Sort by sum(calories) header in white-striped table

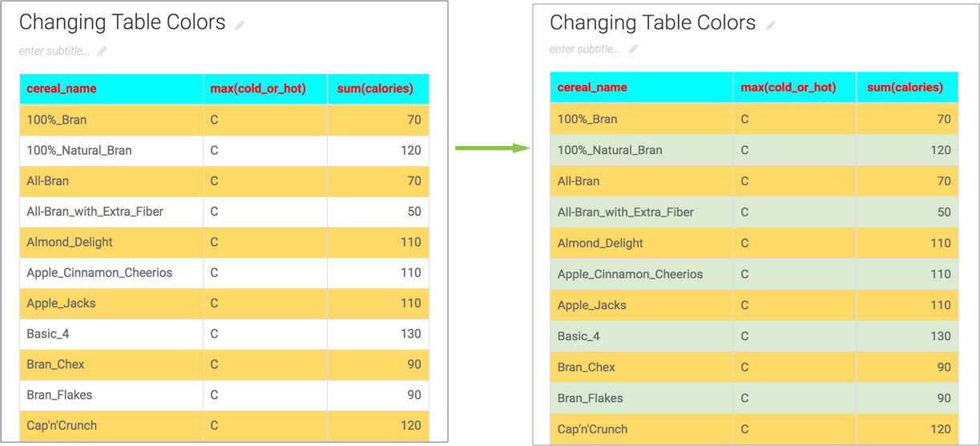pos(375,89)
